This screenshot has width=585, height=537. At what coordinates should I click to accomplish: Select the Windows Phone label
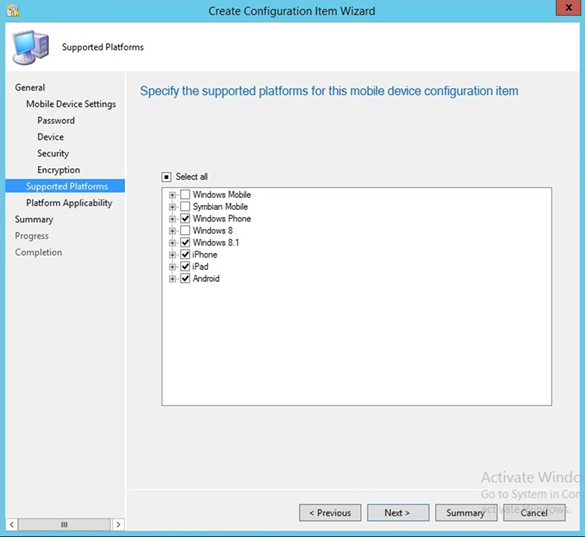pyautogui.click(x=222, y=218)
